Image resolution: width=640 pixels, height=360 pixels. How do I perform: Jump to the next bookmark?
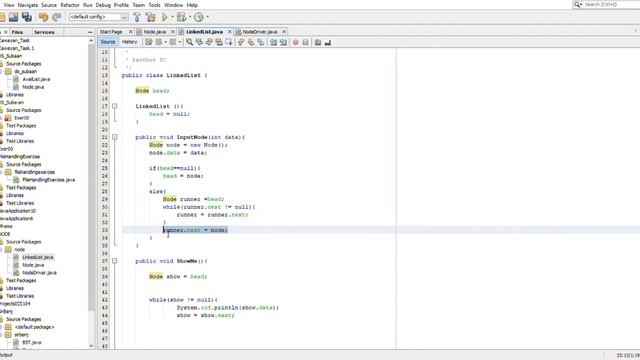pos(251,42)
